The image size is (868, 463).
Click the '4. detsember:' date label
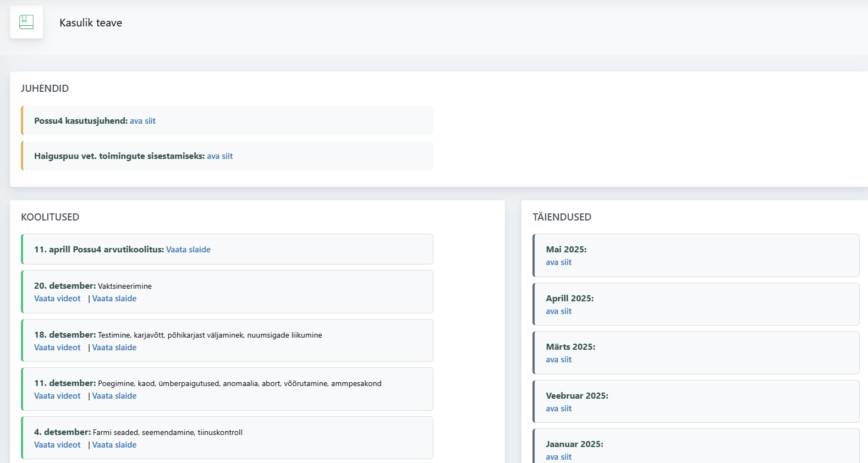(63, 432)
